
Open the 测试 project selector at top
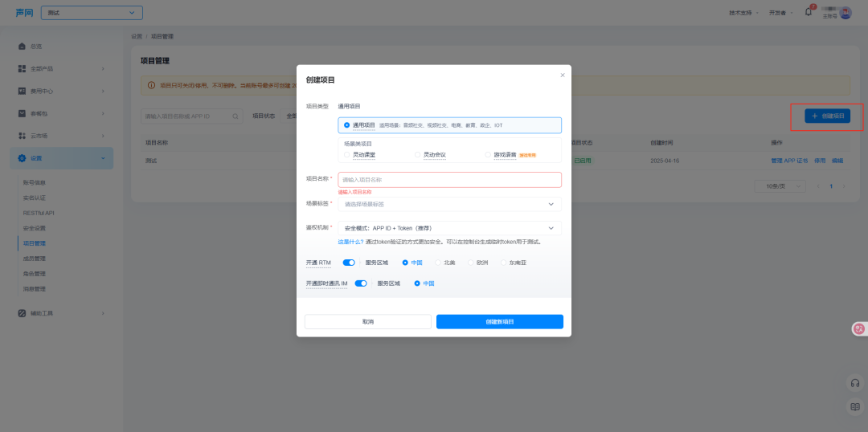[92, 13]
